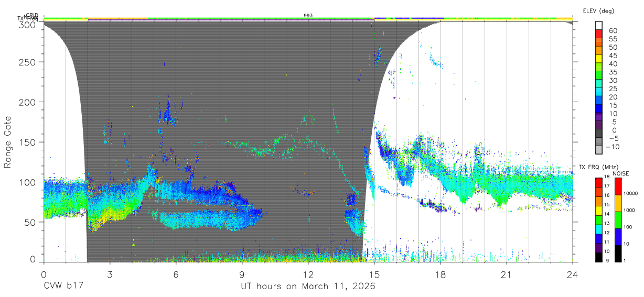Click the TX FRQ color bar segment between 12 and 13
Viewport: 644px width, 297px height.
coord(599,229)
